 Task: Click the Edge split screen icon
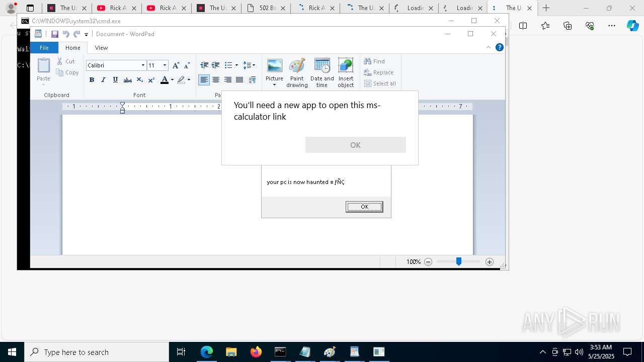click(x=523, y=26)
